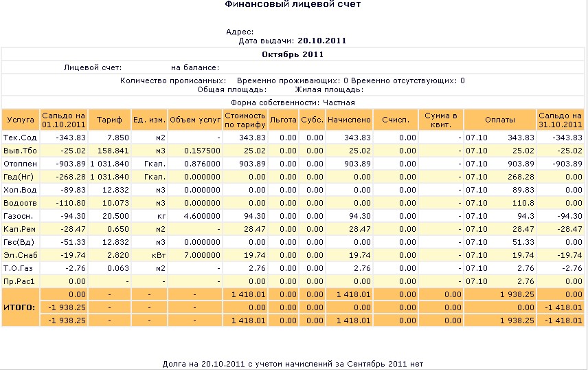Click the 'Общая площадь:' label
This screenshot has height=370, width=588.
coord(231,89)
